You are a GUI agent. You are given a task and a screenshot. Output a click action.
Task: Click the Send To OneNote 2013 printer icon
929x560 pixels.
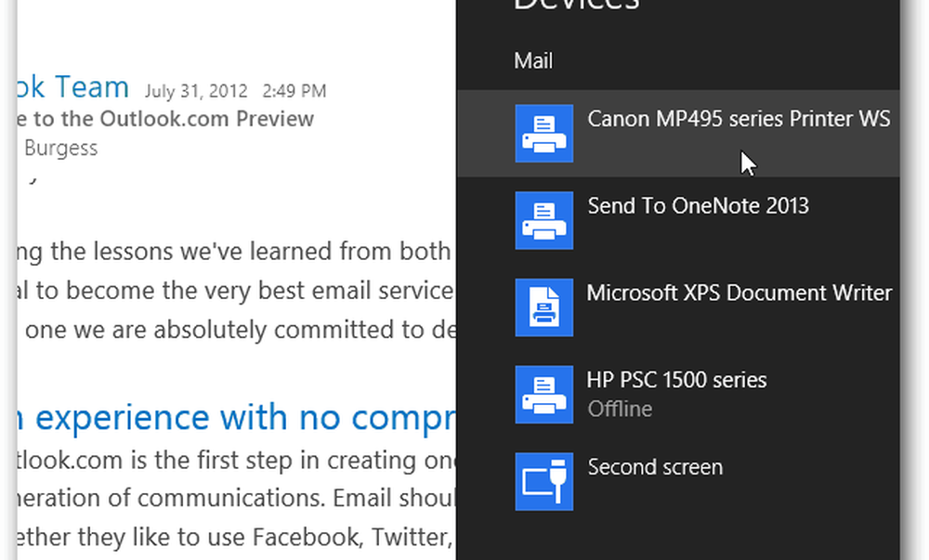click(543, 220)
